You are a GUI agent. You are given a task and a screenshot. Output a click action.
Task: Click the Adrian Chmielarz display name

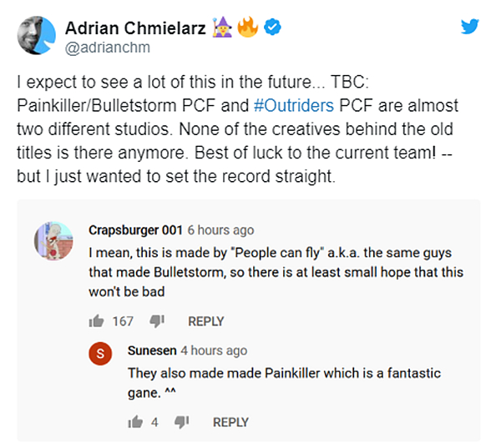(x=135, y=28)
